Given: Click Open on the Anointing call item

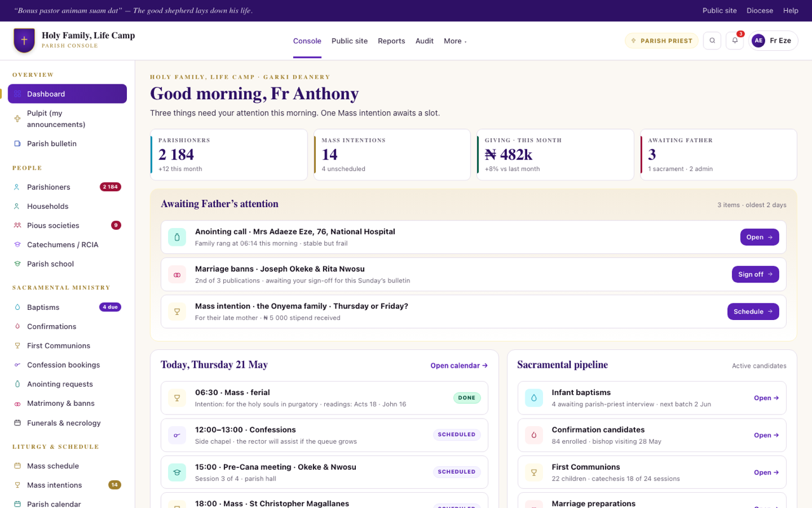Looking at the screenshot, I should coord(759,237).
